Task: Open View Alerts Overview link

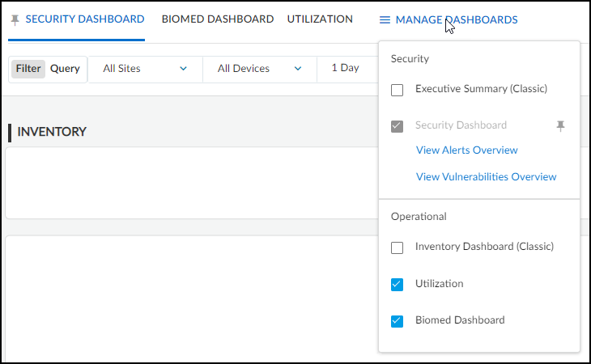Action: [466, 150]
